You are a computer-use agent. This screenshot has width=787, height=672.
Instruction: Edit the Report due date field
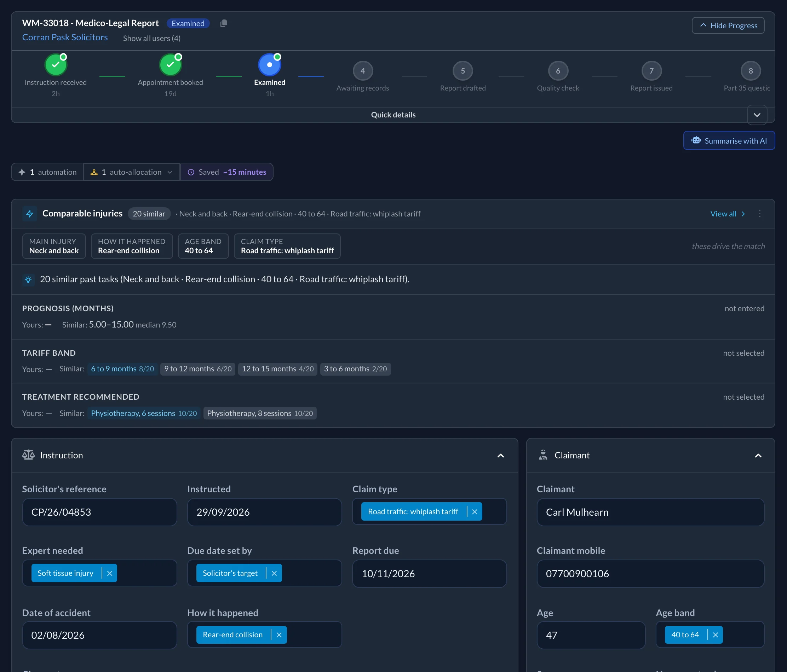pos(429,574)
